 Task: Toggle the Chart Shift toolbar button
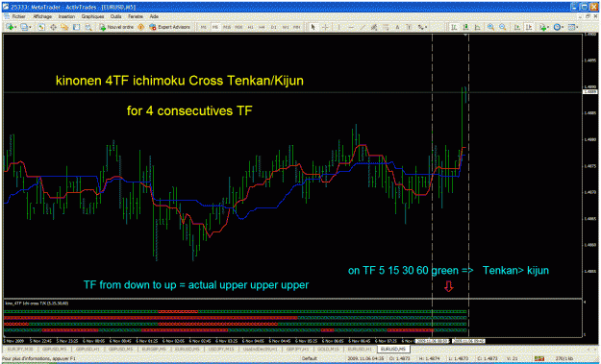[x=529, y=27]
